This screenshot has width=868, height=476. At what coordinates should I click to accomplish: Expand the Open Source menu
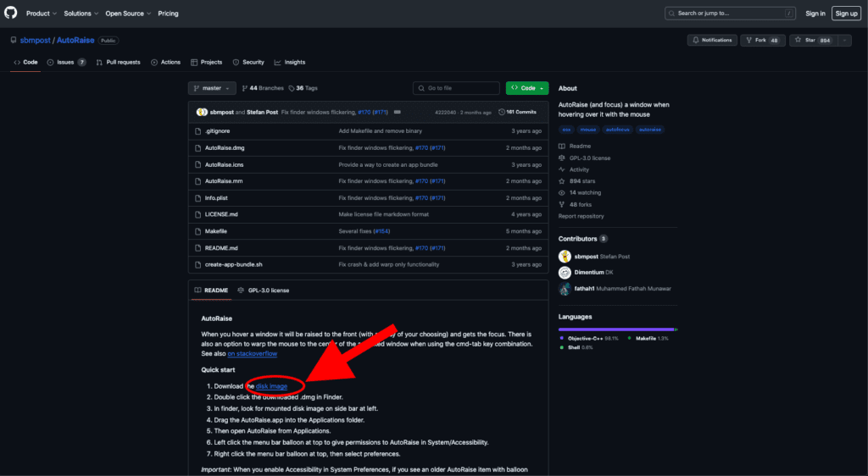[128, 14]
